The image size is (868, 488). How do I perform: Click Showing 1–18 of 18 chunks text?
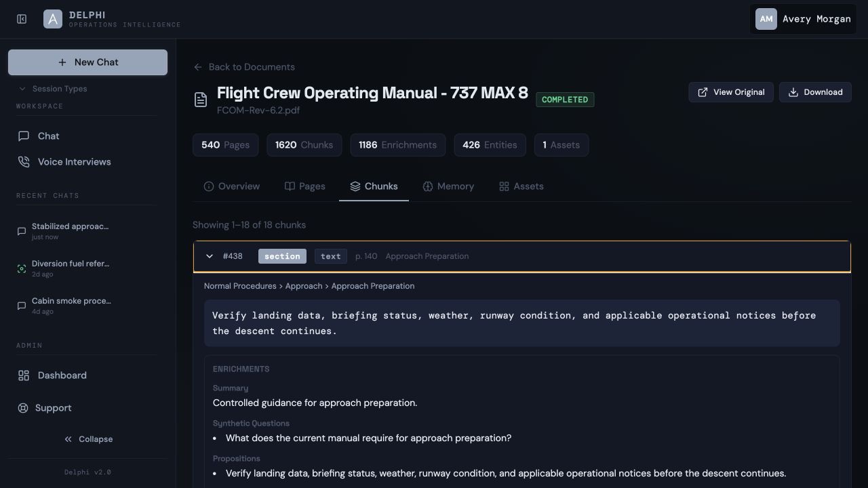(249, 225)
